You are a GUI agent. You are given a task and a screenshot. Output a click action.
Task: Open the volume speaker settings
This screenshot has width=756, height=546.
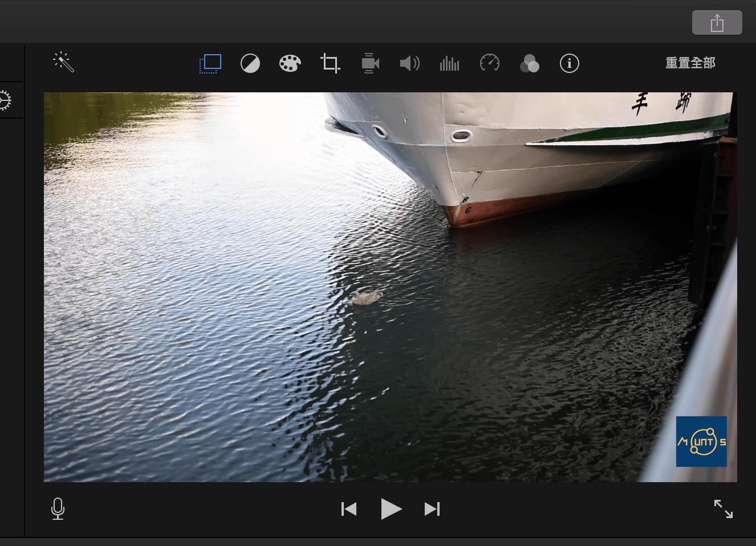click(410, 63)
